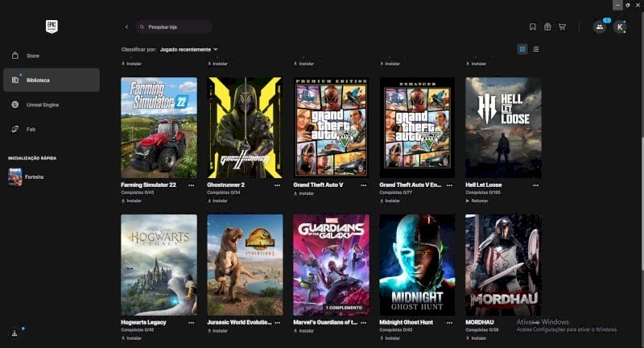This screenshot has height=348, width=644.
Task: Open Farming Simulator 22 options menu
Action: pyautogui.click(x=192, y=185)
